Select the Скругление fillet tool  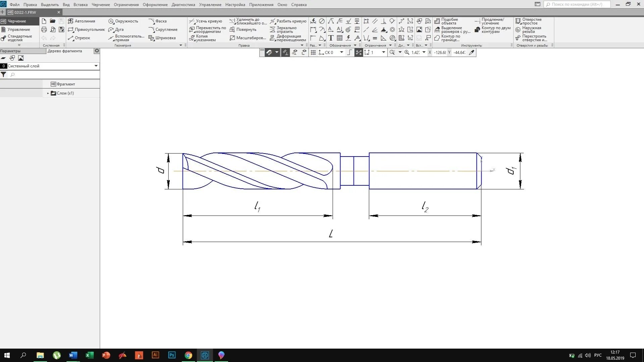point(163,29)
